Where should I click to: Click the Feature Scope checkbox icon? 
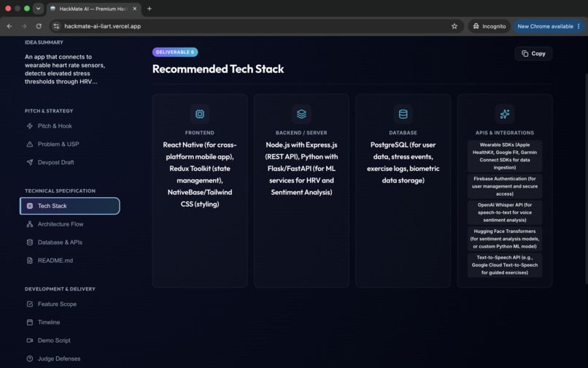coord(30,304)
